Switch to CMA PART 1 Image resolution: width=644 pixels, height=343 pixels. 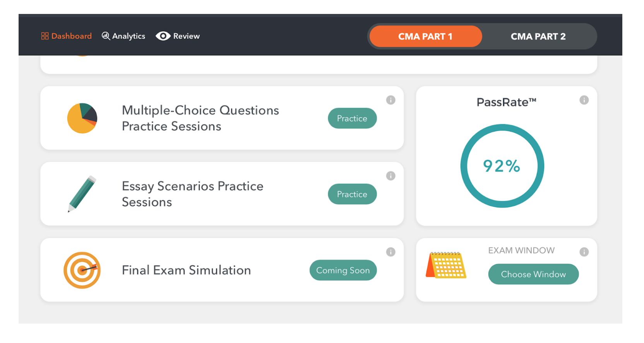click(x=425, y=36)
